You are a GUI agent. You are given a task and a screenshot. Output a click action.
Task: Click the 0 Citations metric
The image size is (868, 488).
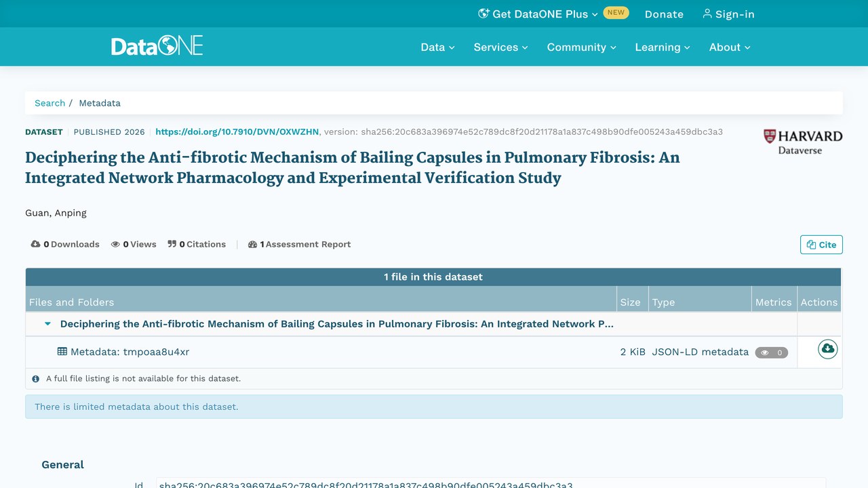(x=197, y=244)
